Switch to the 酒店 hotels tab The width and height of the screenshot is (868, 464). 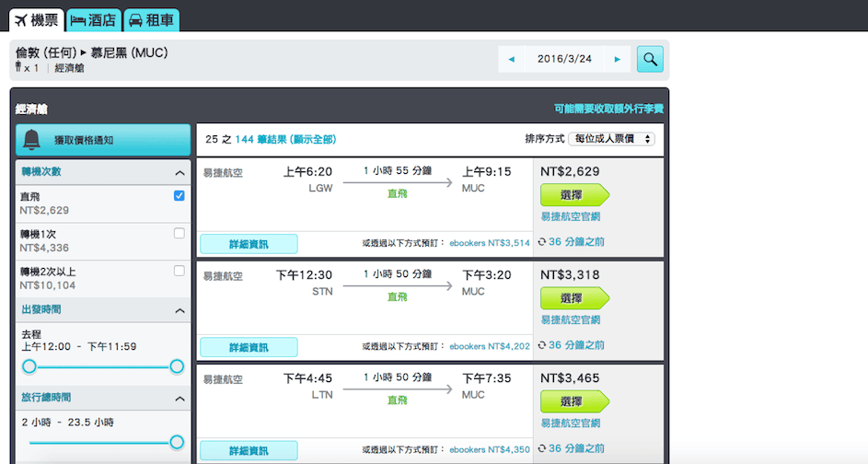(94, 20)
